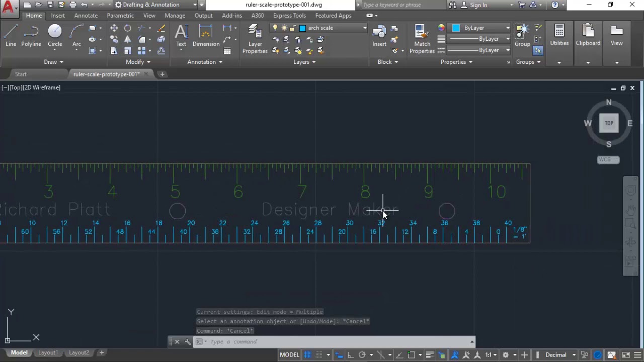644x362 pixels.
Task: Click the MODEL space status button
Action: tap(289, 355)
